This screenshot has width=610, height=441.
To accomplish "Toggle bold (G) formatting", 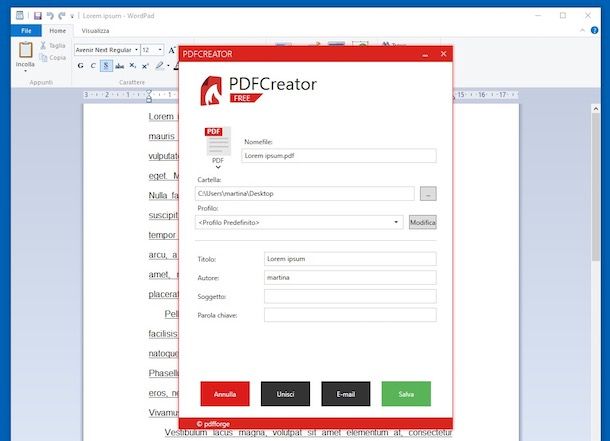I will (81, 66).
